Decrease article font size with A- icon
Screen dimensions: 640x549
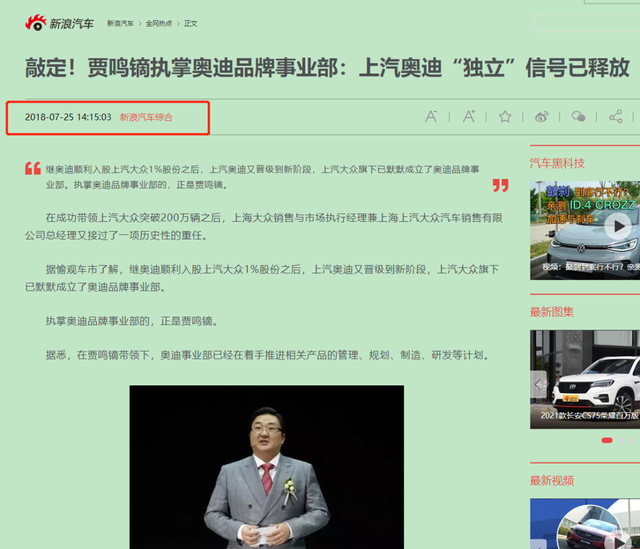coord(431,117)
